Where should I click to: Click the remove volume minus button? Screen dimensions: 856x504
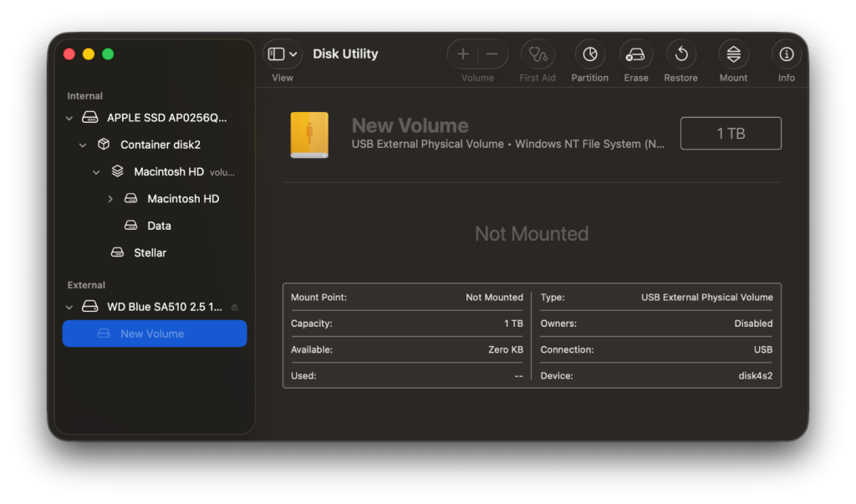tap(492, 54)
